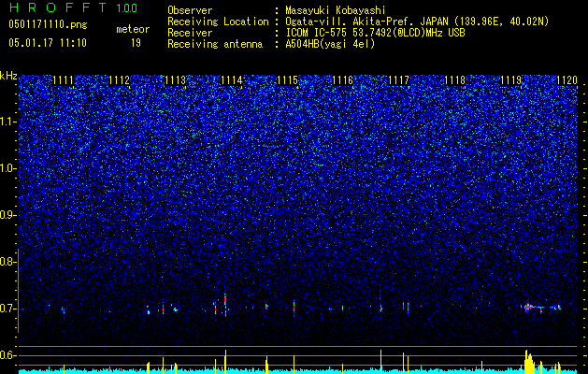Click the meteor count value 19
The height and width of the screenshot is (374, 588).
click(136, 43)
